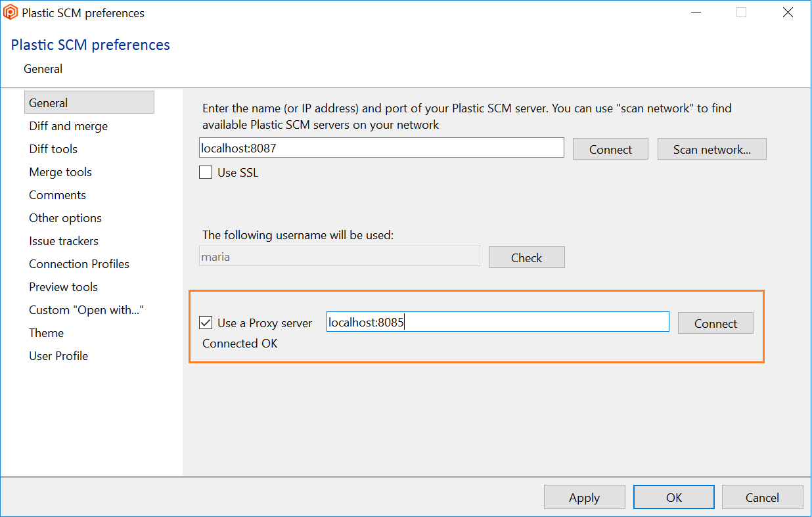Open Diff and merge preferences
Image resolution: width=812 pixels, height=517 pixels.
point(68,126)
